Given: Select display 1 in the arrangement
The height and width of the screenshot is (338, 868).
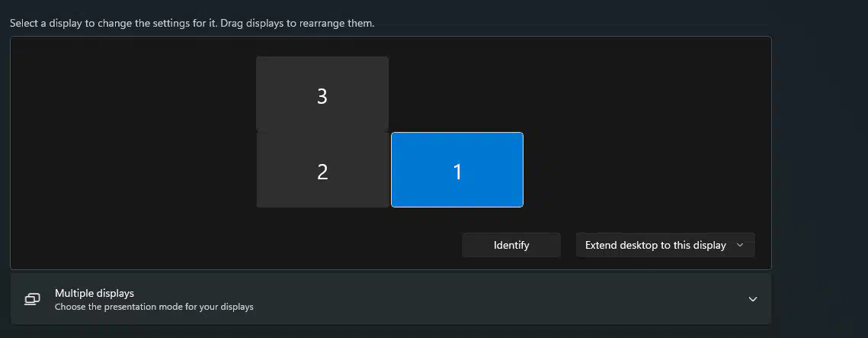Looking at the screenshot, I should (x=456, y=169).
